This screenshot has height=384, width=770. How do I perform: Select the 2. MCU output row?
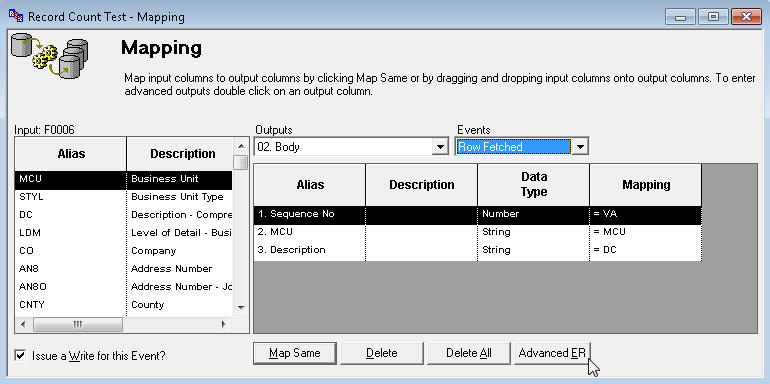coord(477,233)
